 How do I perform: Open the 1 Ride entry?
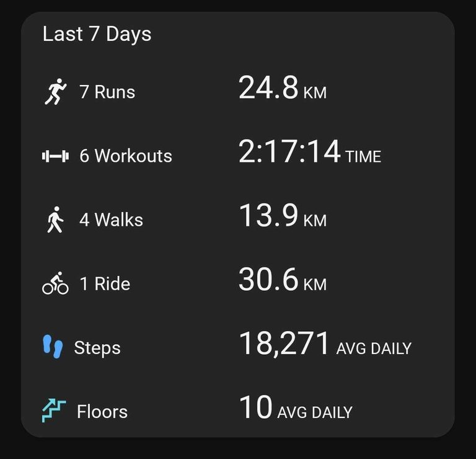(105, 283)
